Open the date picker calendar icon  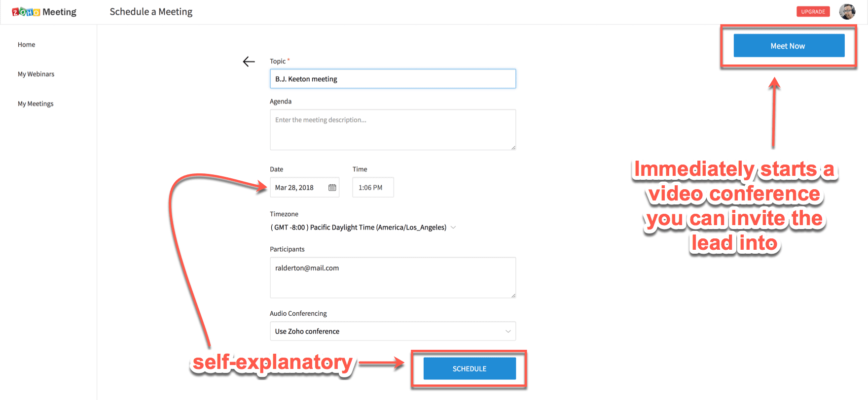(x=332, y=188)
